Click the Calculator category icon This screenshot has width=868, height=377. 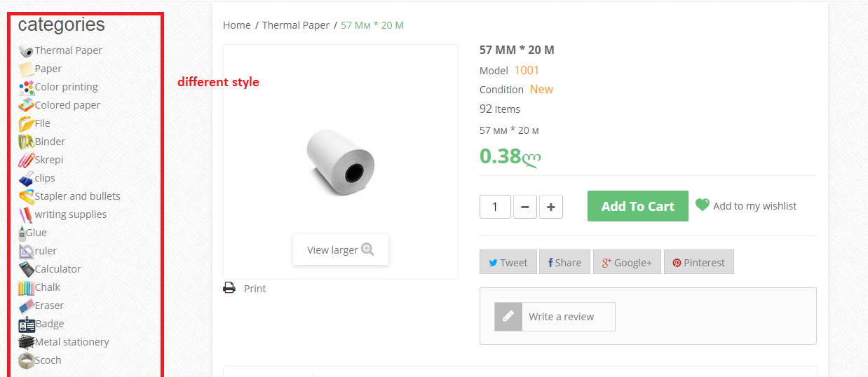click(x=26, y=269)
